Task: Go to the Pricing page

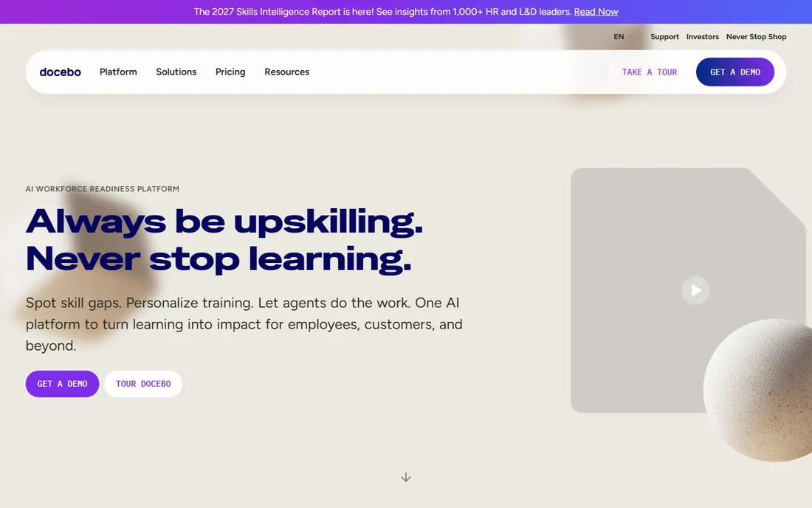Action: (230, 72)
